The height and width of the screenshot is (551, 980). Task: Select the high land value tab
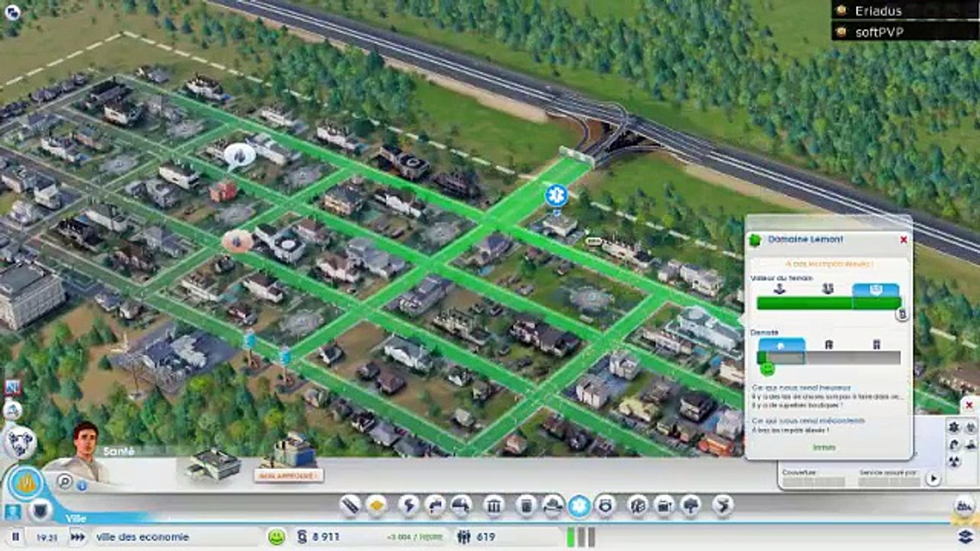tap(876, 289)
